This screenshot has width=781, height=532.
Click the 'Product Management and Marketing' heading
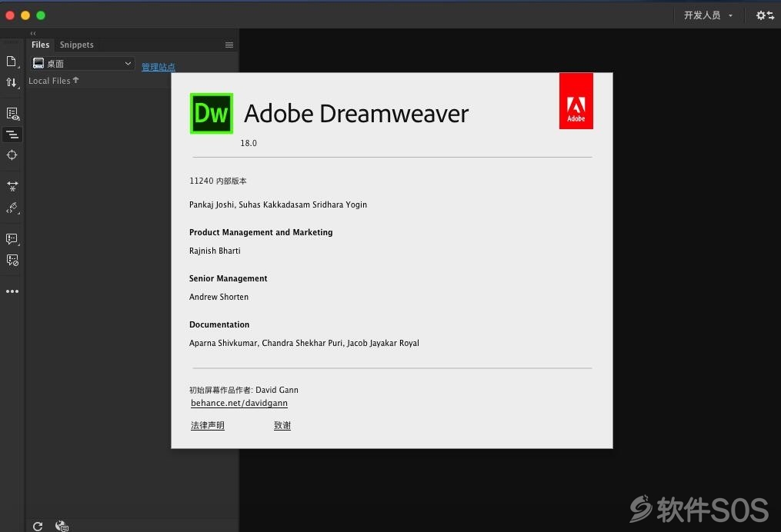pyautogui.click(x=261, y=232)
